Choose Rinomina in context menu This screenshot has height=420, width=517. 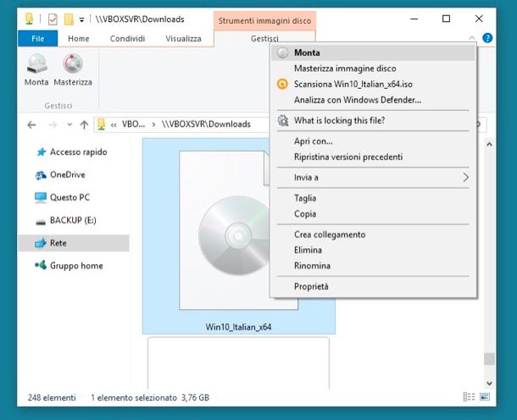pos(373,266)
